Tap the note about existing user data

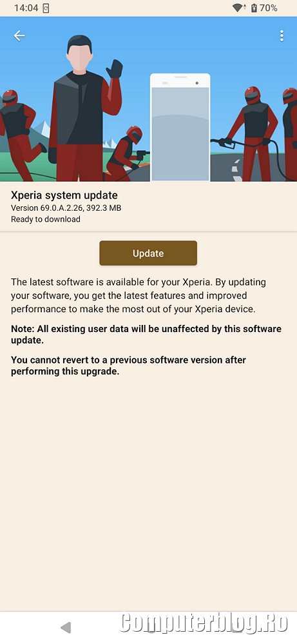[x=146, y=335]
